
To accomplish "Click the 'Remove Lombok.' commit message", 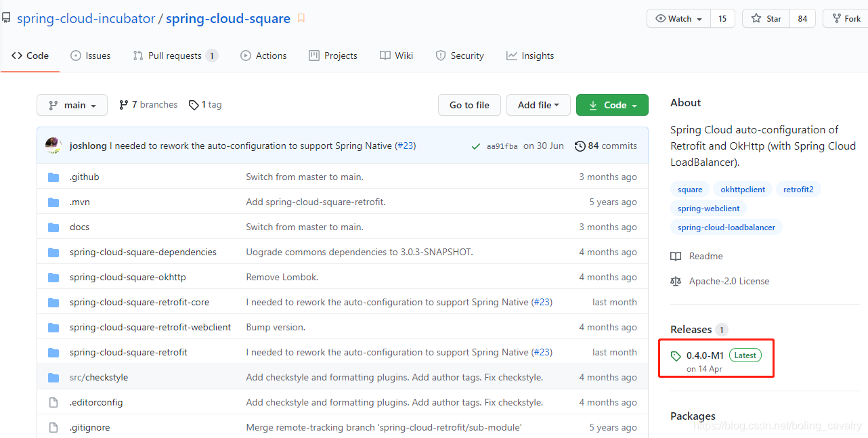I will (x=282, y=278).
